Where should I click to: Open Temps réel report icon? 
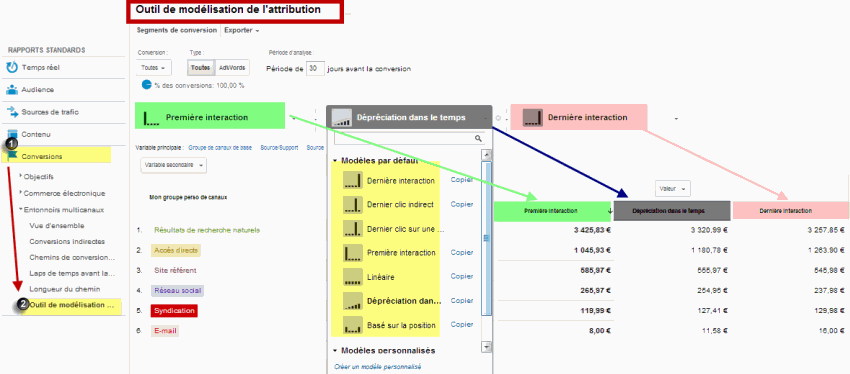click(11, 68)
